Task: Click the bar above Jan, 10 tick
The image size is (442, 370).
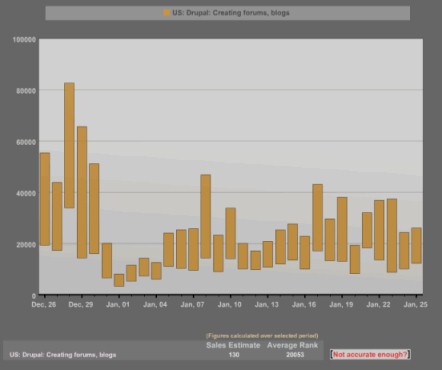Action: (x=230, y=233)
